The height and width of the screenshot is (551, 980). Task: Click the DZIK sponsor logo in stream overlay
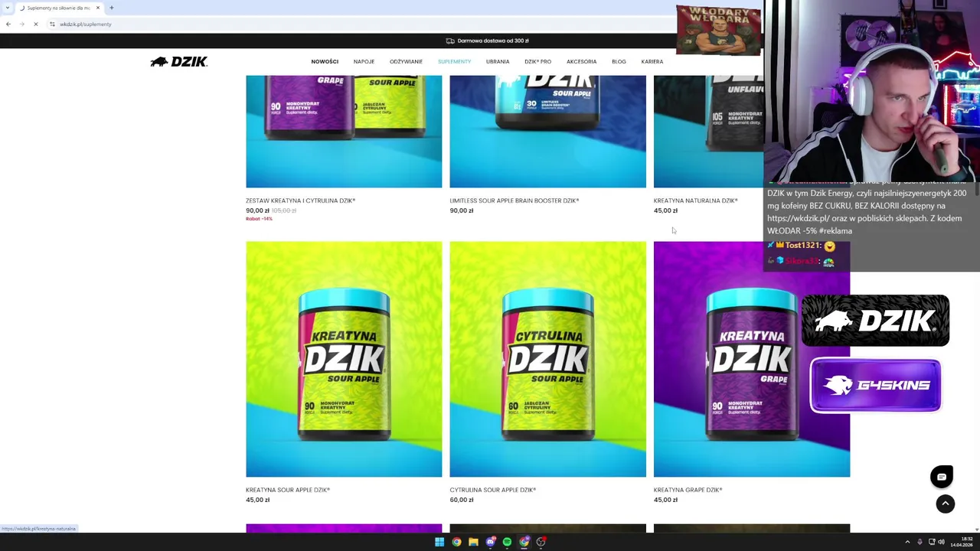tap(875, 321)
